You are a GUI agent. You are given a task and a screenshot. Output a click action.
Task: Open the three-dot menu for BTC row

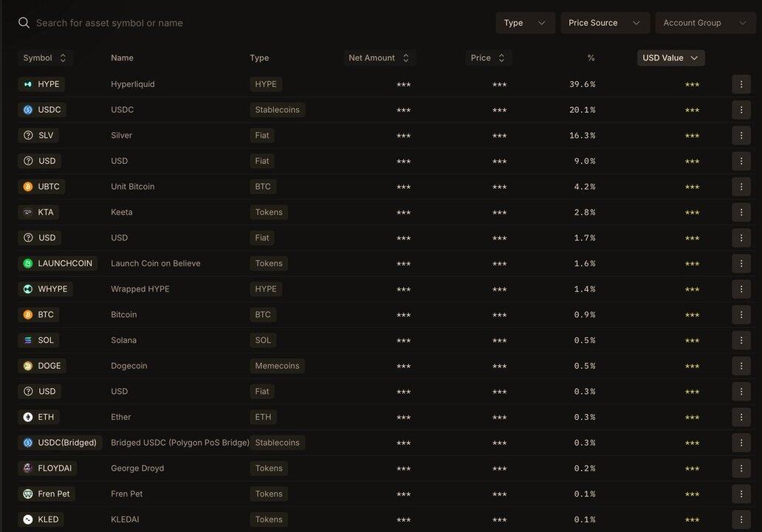click(x=741, y=315)
